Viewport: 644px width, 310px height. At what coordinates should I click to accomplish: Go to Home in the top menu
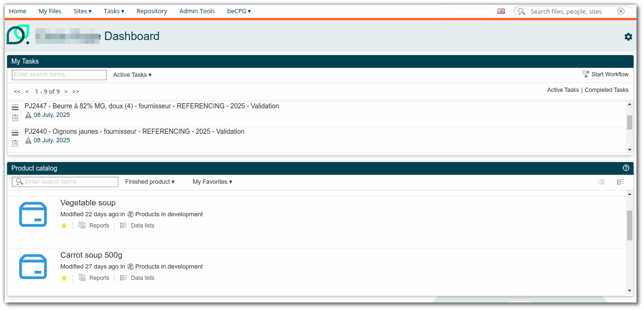18,11
